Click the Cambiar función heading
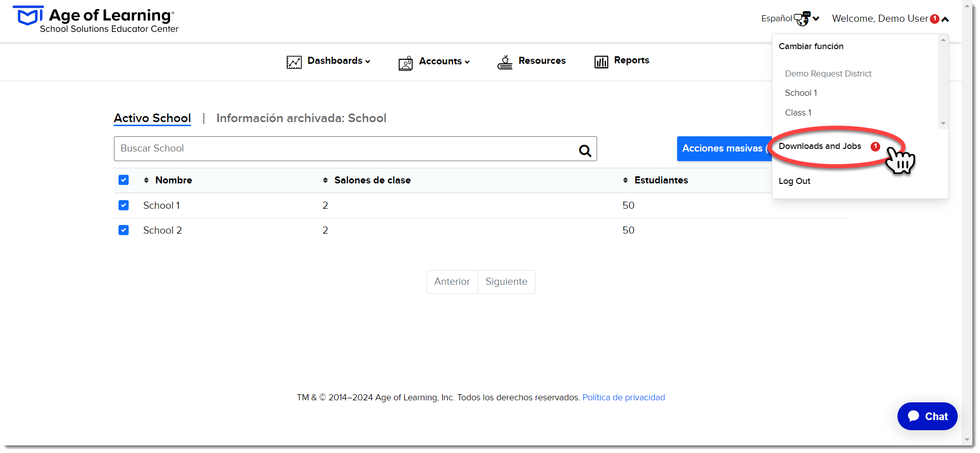The image size is (980, 453). [811, 46]
